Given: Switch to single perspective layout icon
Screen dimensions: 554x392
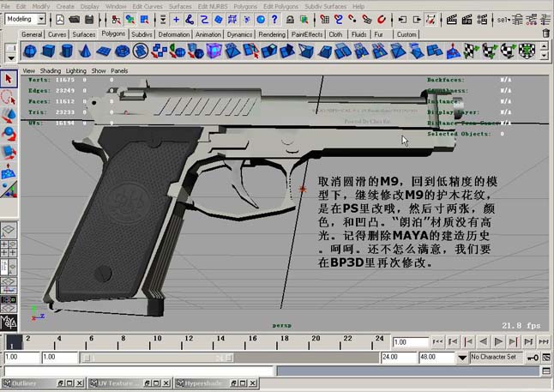Looking at the screenshot, I should click(9, 230).
